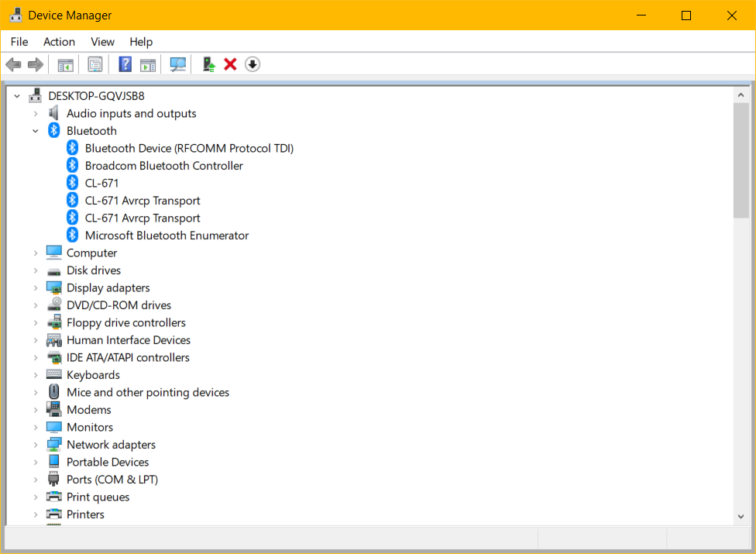
Task: Click the Forward navigation arrow
Action: (35, 64)
